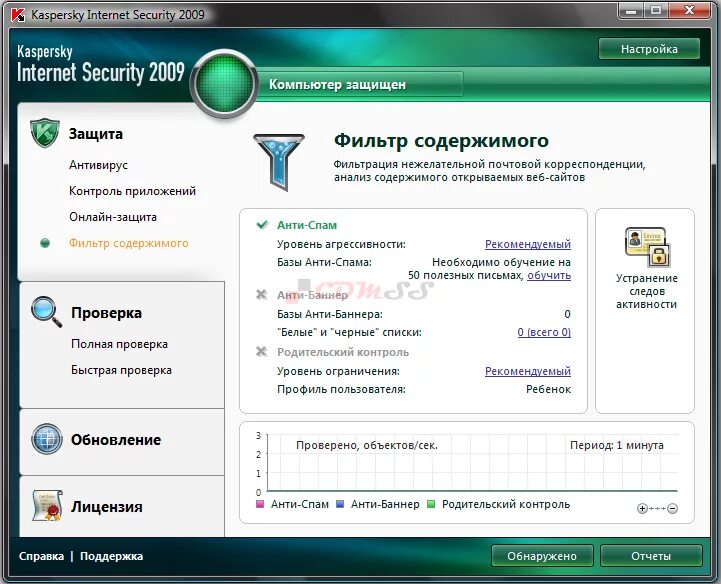Zoom out the chart with minus icon
The width and height of the screenshot is (721, 584).
(x=672, y=508)
